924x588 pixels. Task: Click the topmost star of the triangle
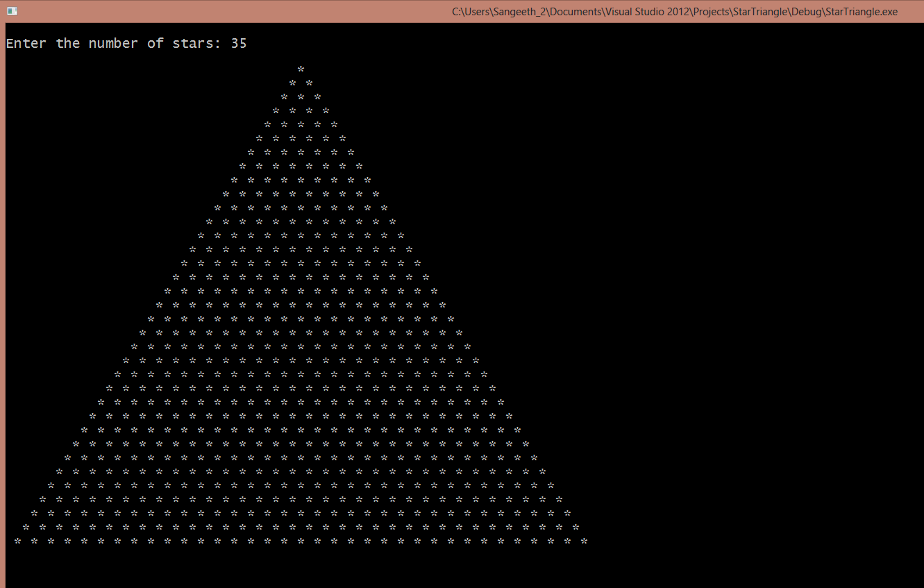tap(301, 69)
